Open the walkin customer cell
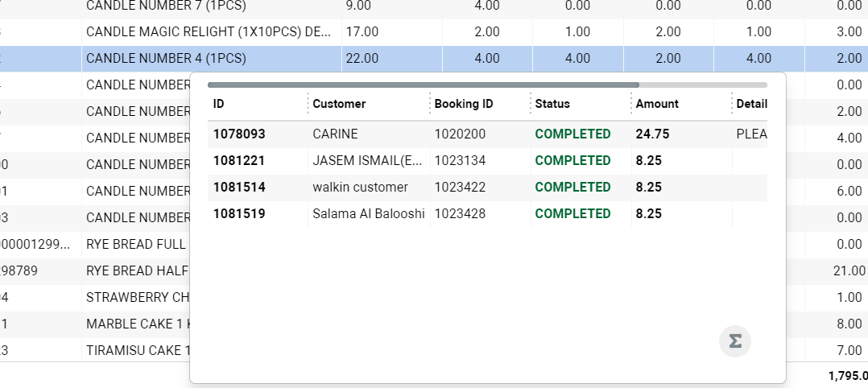Screen dimensions: 868x388 tap(360, 188)
